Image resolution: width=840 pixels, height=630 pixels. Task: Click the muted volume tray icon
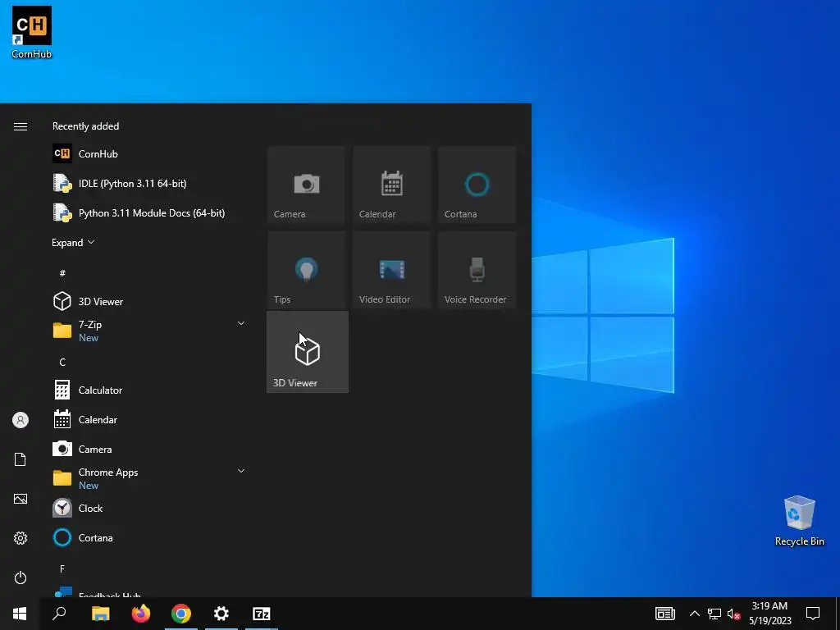[x=734, y=614]
